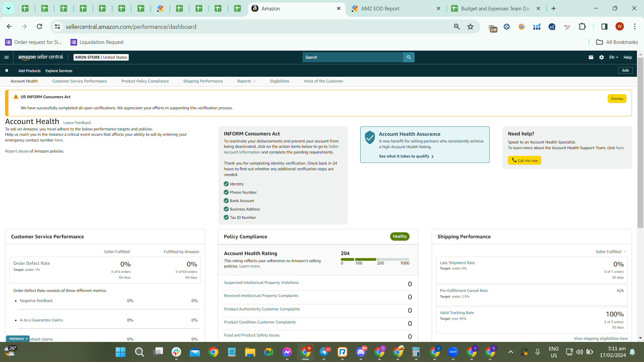Open the Report abuse link

[17, 151]
